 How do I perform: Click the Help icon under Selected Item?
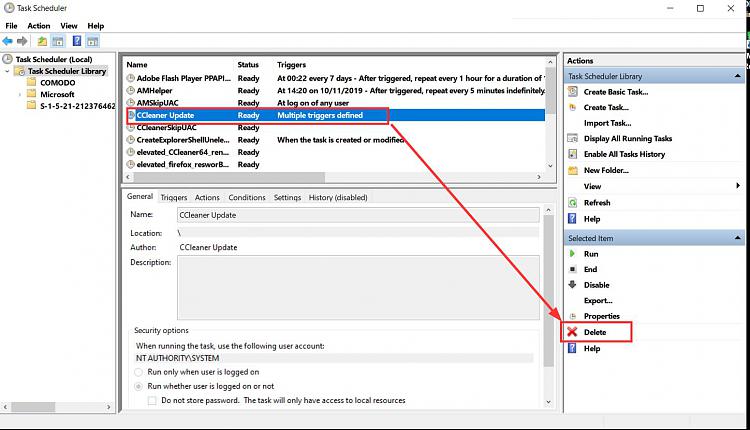click(x=572, y=348)
